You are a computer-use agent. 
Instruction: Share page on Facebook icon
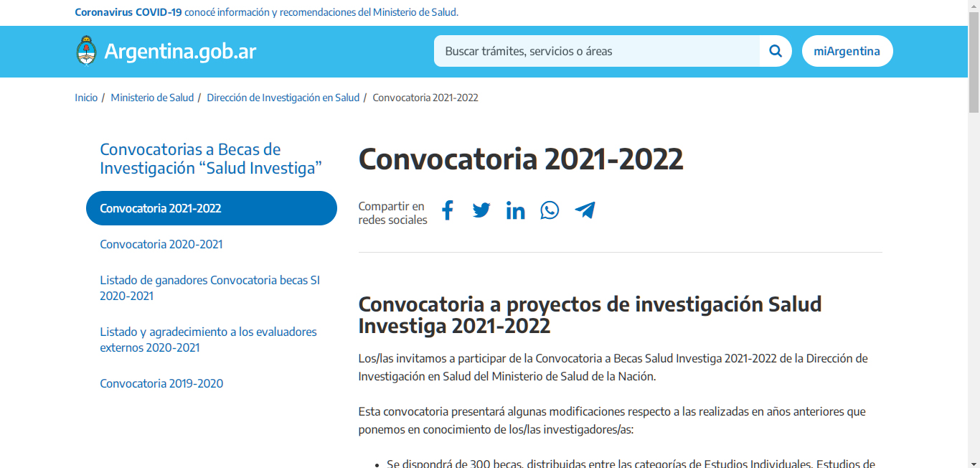448,210
